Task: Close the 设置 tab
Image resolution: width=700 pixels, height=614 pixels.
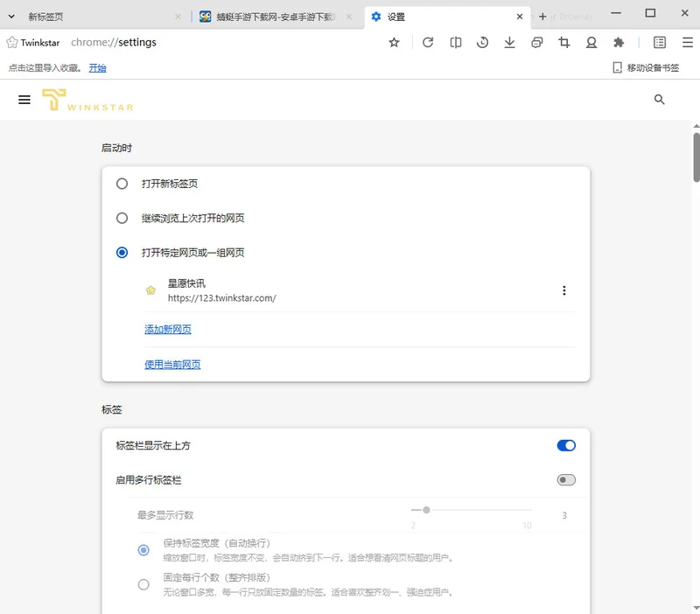Action: tap(519, 17)
